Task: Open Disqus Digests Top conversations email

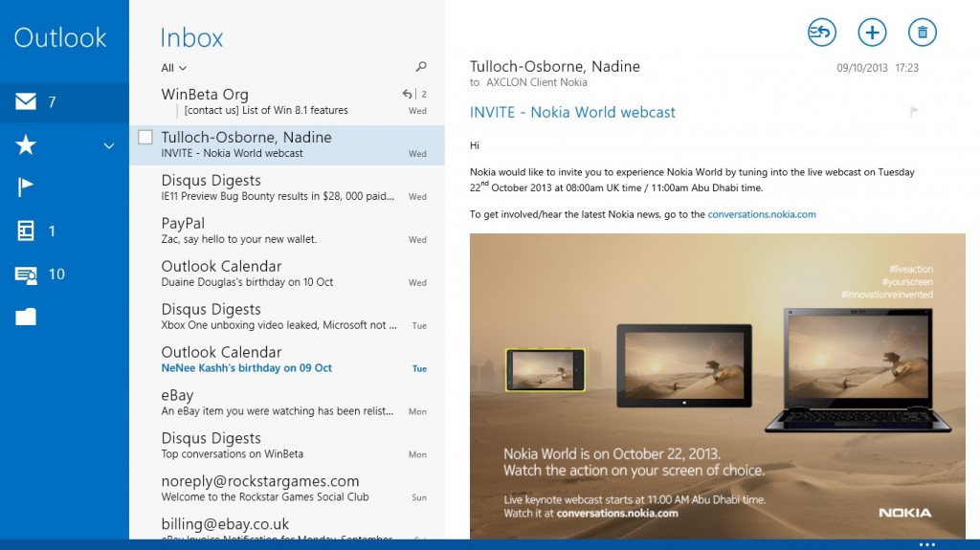Action: (287, 447)
